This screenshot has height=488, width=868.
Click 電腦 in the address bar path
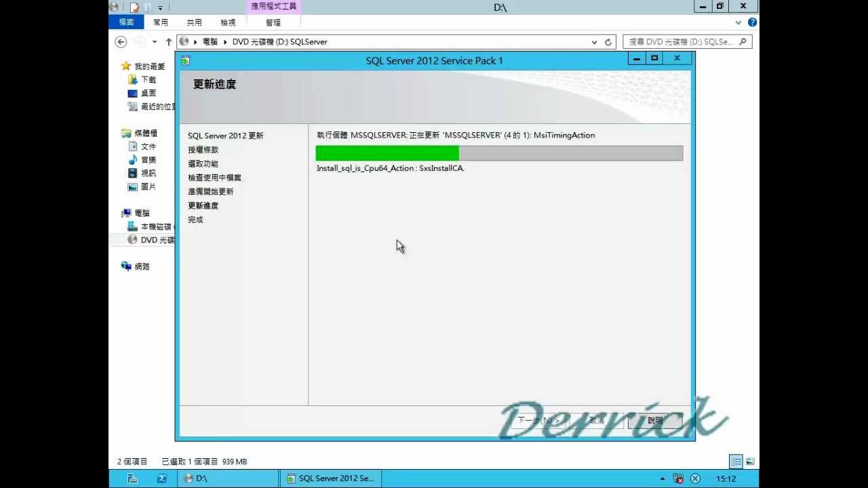(x=210, y=42)
